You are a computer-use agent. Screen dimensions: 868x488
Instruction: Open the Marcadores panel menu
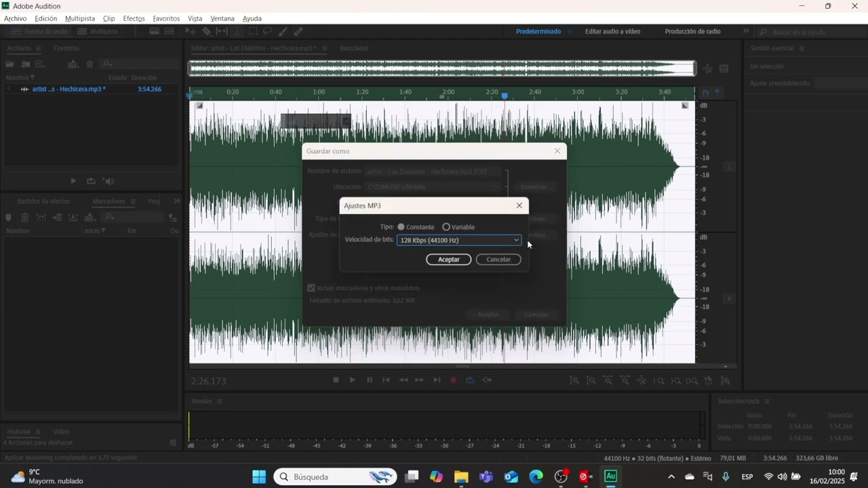(133, 201)
